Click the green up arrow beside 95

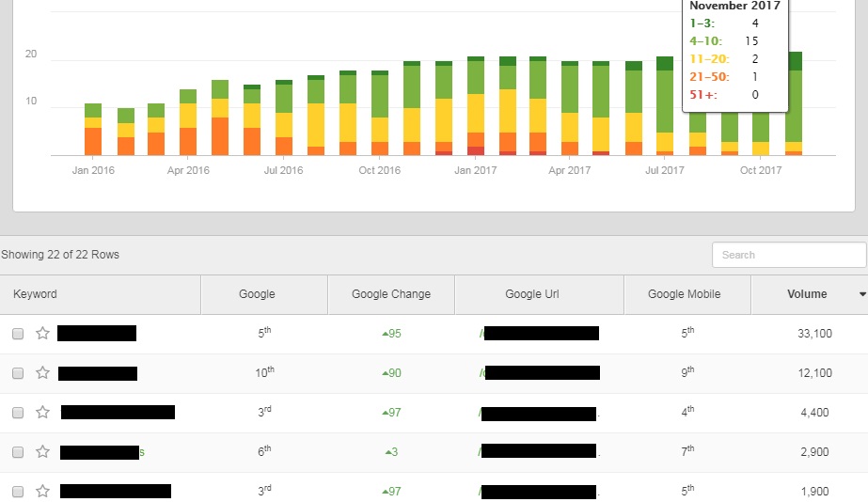click(385, 334)
